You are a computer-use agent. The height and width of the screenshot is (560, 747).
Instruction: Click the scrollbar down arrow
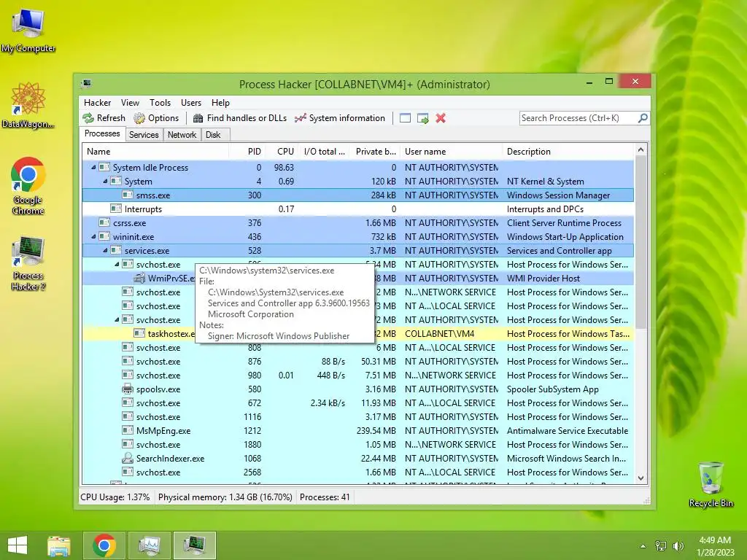coord(640,478)
